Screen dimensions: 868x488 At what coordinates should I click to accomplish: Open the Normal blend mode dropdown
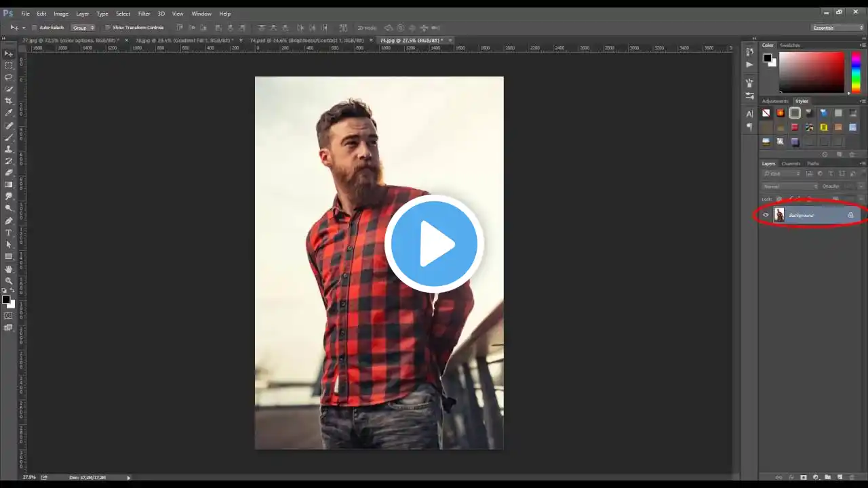pos(790,186)
